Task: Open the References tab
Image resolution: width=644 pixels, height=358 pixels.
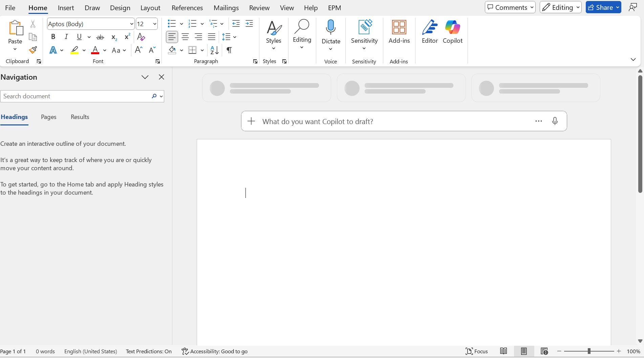Action: [x=187, y=8]
